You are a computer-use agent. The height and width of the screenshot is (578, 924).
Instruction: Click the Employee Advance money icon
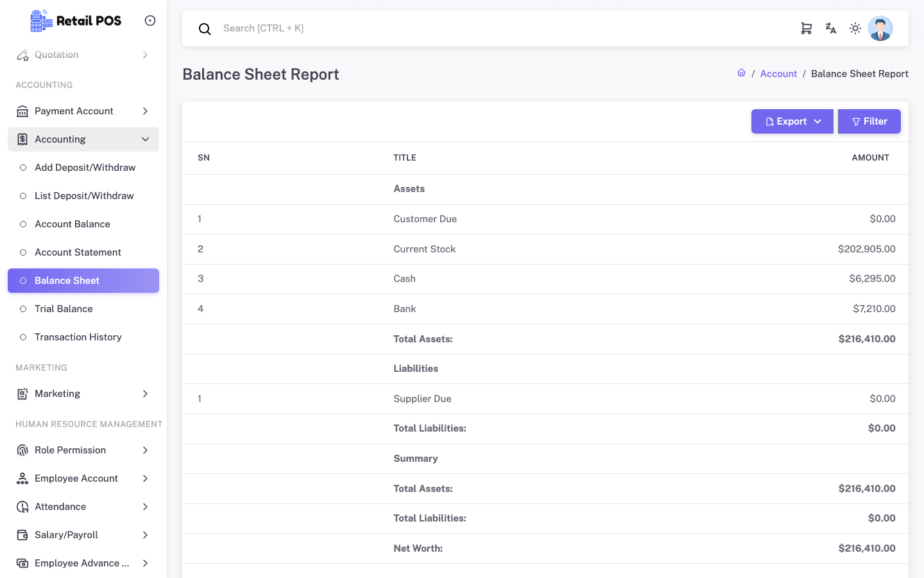[x=22, y=563]
